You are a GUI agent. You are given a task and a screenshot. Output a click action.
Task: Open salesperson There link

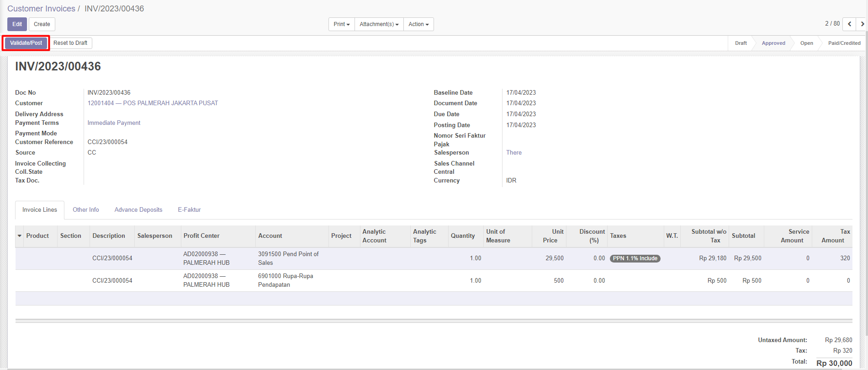(514, 152)
